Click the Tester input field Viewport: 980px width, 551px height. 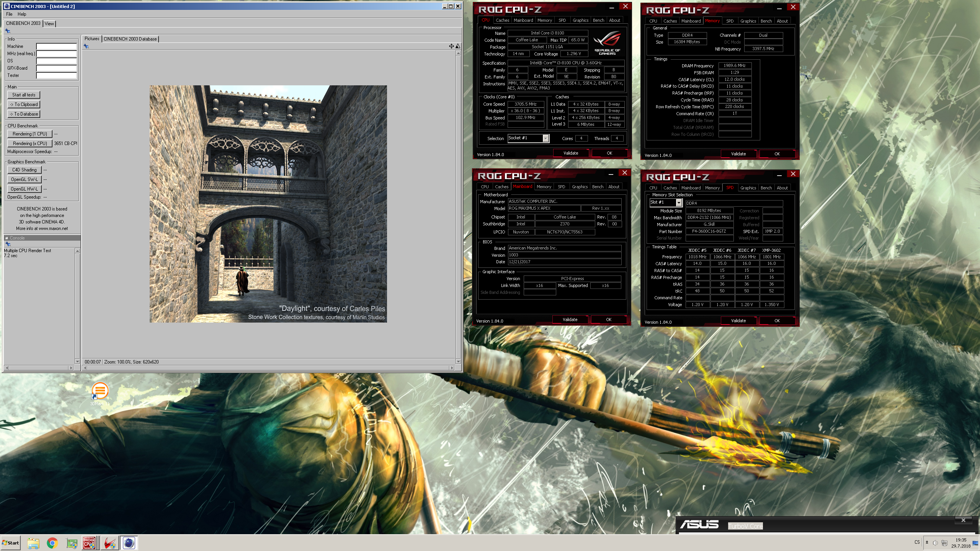pos(57,75)
